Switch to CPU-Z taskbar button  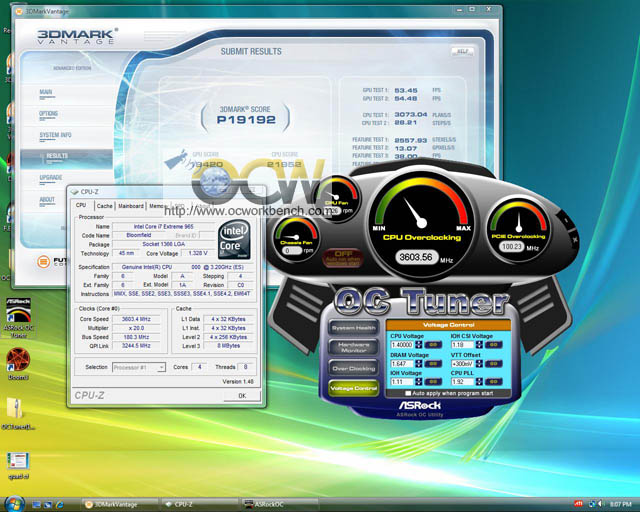click(x=199, y=505)
